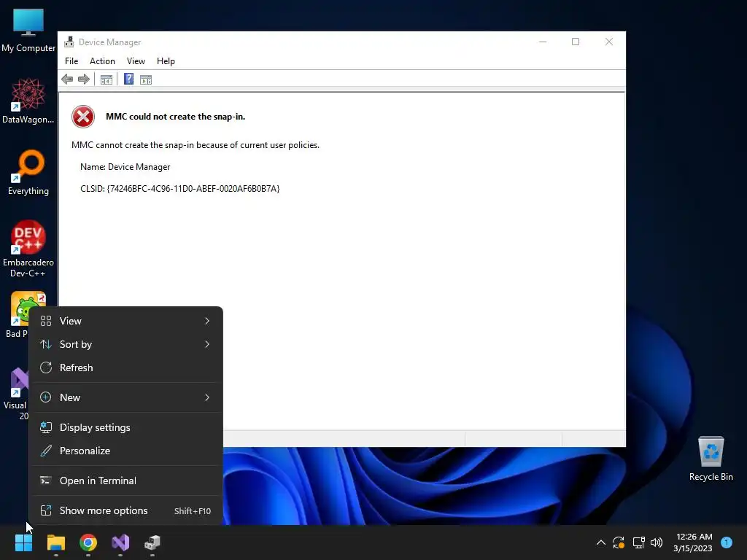Click the Forward arrow in Device Manager toolbar

point(84,79)
